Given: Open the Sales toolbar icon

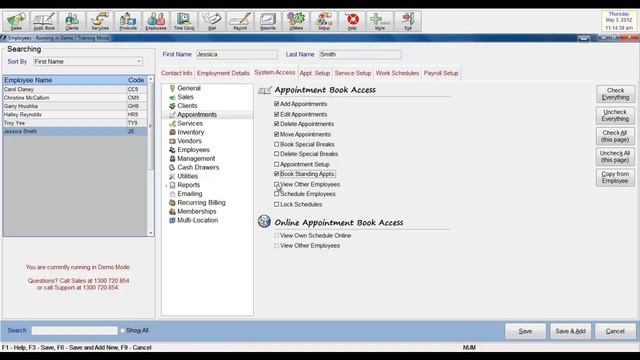Looking at the screenshot, I should tap(16, 21).
